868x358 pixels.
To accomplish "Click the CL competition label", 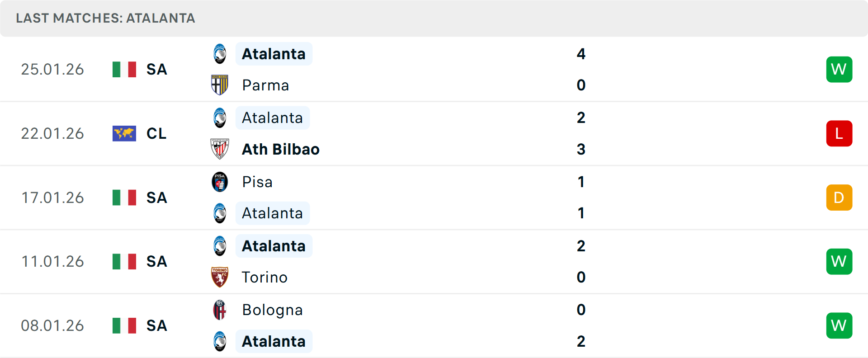I will click(x=156, y=133).
